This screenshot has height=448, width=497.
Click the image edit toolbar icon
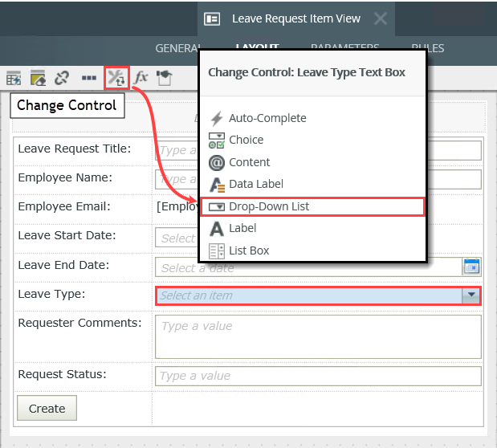(38, 78)
